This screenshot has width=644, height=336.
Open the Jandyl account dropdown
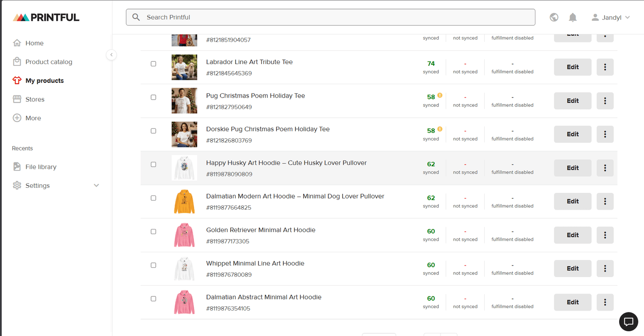(611, 17)
